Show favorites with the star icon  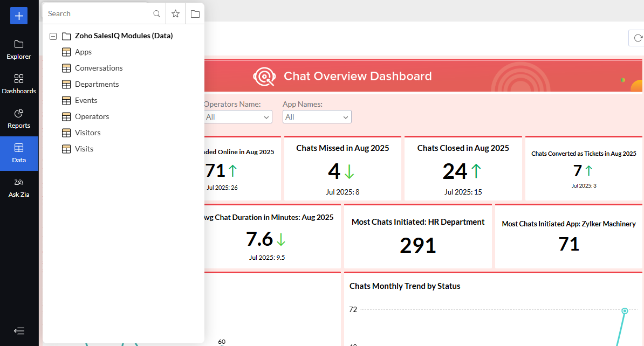[175, 13]
